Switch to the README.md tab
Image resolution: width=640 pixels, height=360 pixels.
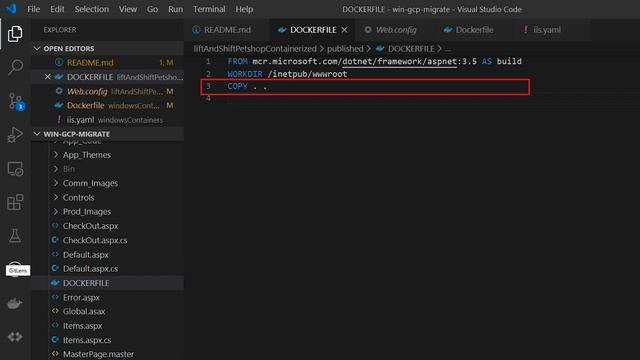(226, 30)
